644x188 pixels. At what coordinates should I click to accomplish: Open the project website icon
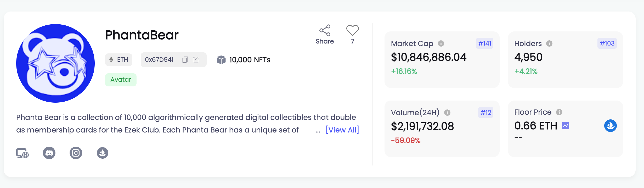22,153
